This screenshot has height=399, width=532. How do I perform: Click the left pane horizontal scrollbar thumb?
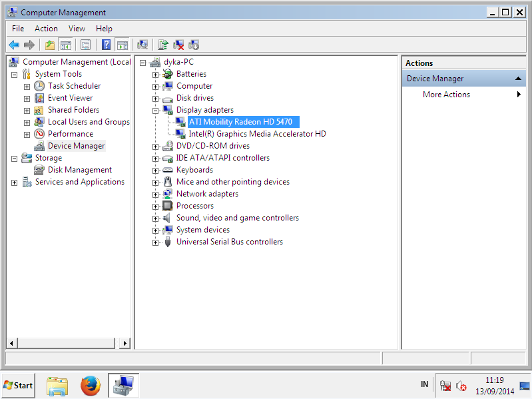pos(67,343)
